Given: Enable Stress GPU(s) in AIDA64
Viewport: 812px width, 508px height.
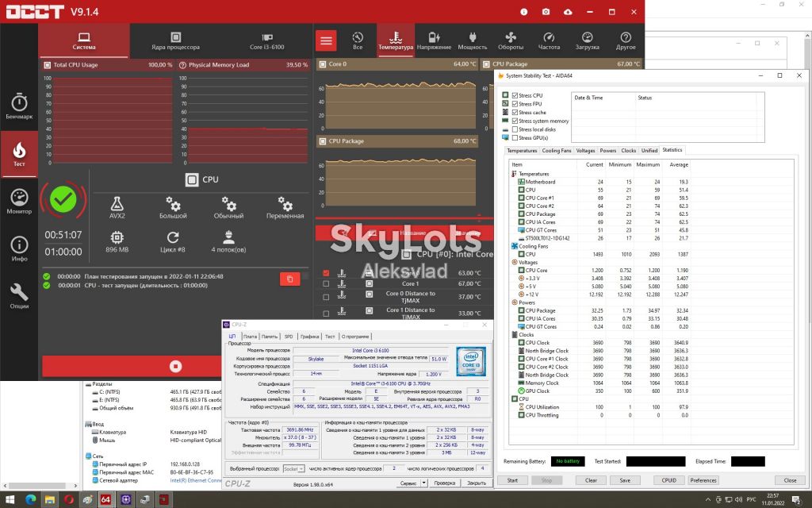Looking at the screenshot, I should 515,138.
